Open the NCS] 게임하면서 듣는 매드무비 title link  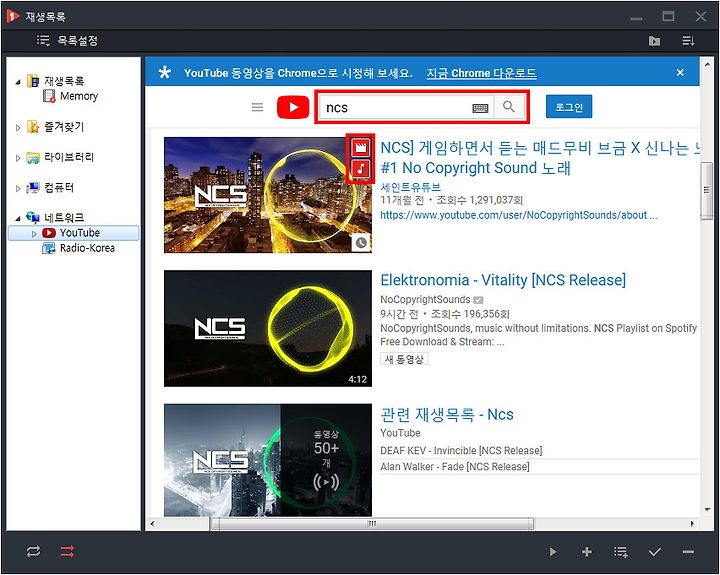pyautogui.click(x=540, y=158)
